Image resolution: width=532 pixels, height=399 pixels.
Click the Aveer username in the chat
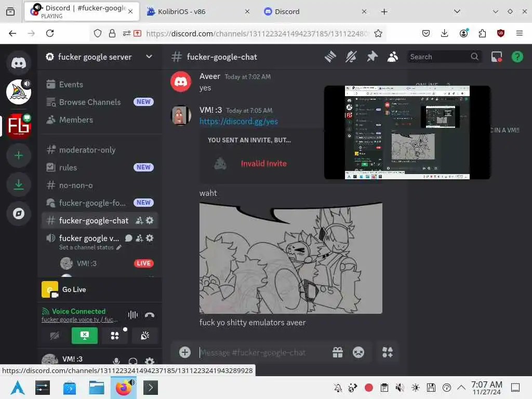[x=210, y=76]
